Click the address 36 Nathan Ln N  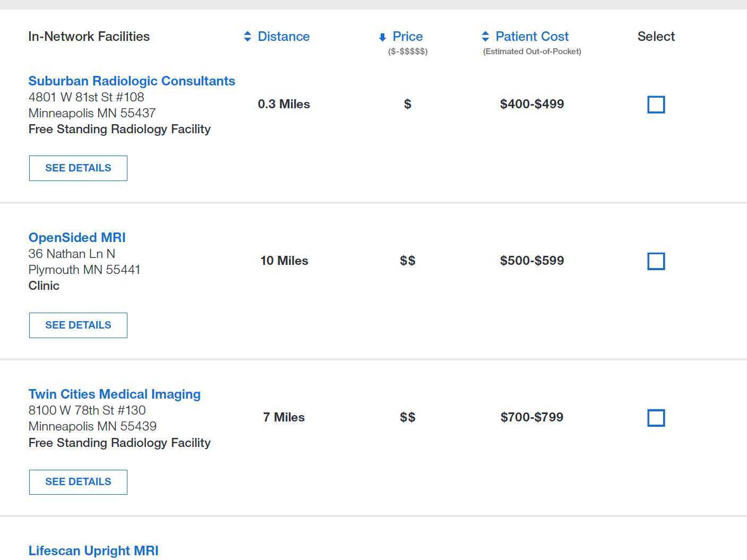72,254
